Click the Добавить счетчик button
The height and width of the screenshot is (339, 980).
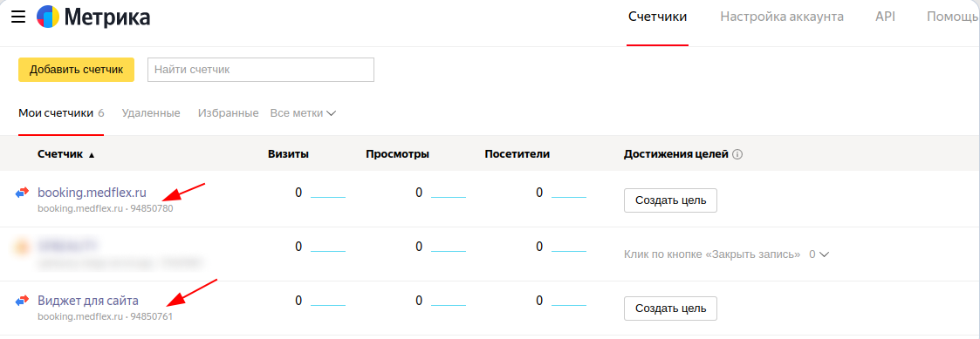coord(76,70)
